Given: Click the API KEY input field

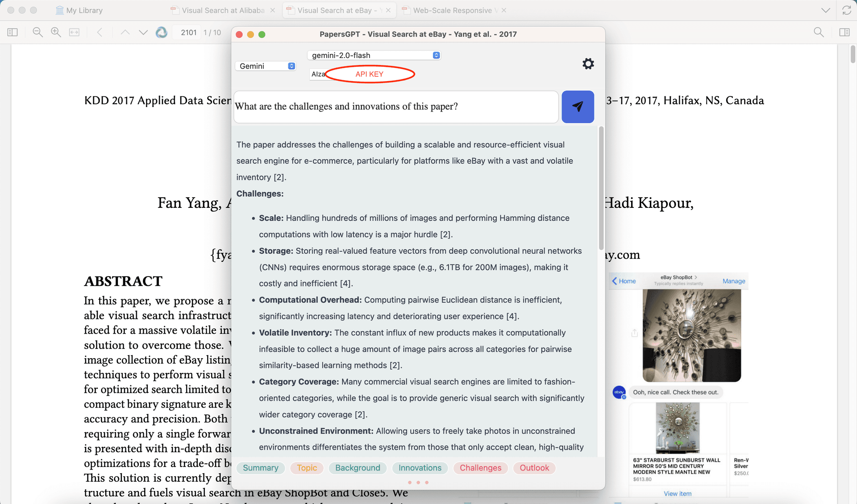Looking at the screenshot, I should (x=369, y=74).
